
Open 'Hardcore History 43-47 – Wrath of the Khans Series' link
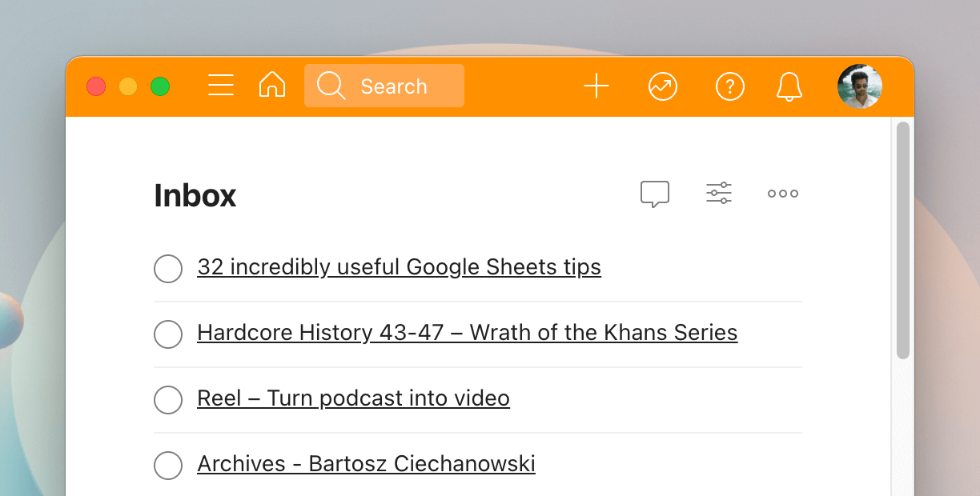(x=468, y=333)
